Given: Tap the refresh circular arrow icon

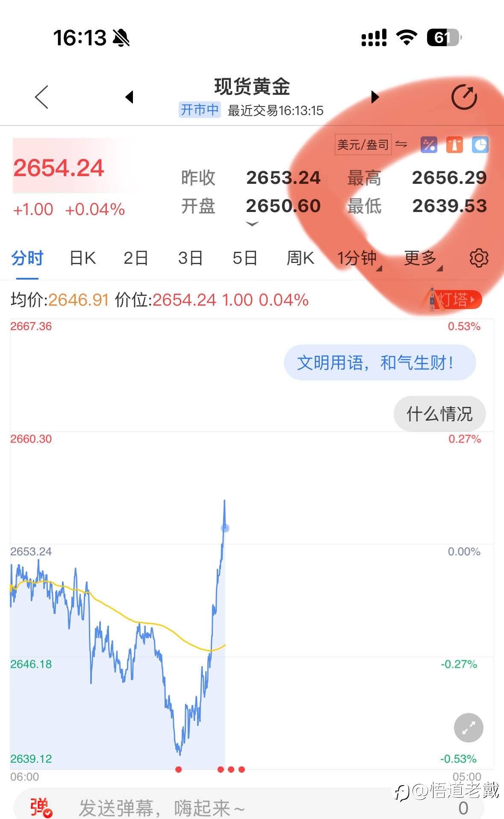Looking at the screenshot, I should pos(464,97).
